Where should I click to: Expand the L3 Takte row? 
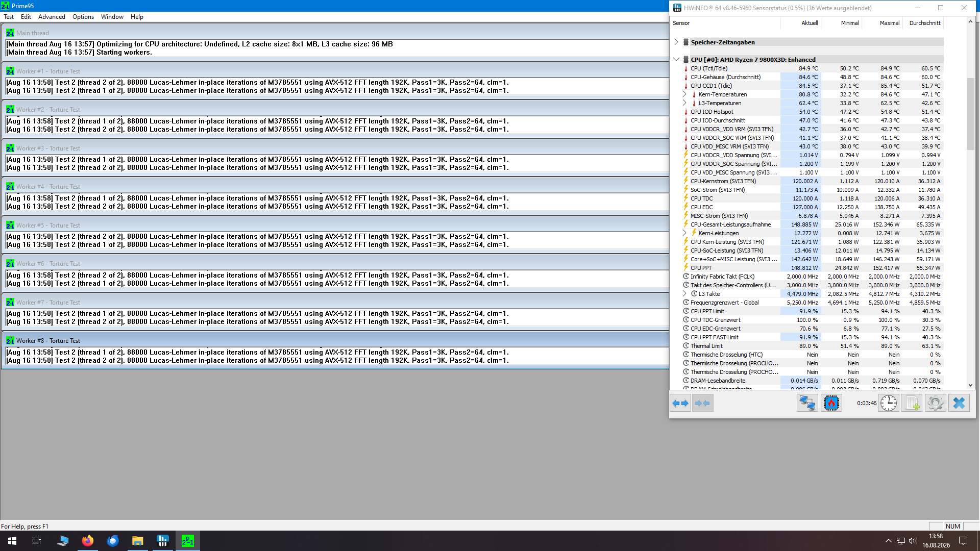click(684, 293)
